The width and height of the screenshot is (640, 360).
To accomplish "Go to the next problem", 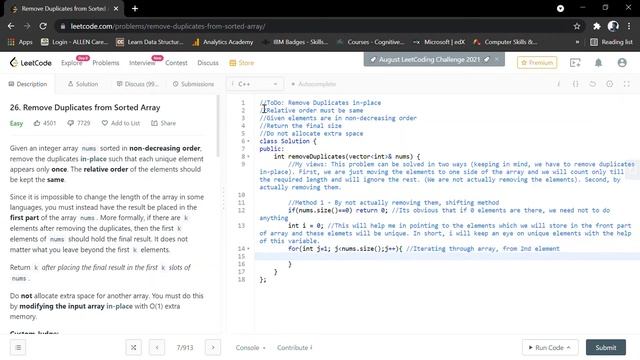I will point(213,347).
